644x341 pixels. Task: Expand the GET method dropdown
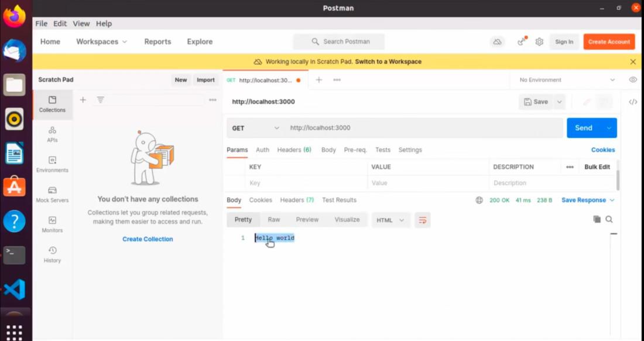255,128
